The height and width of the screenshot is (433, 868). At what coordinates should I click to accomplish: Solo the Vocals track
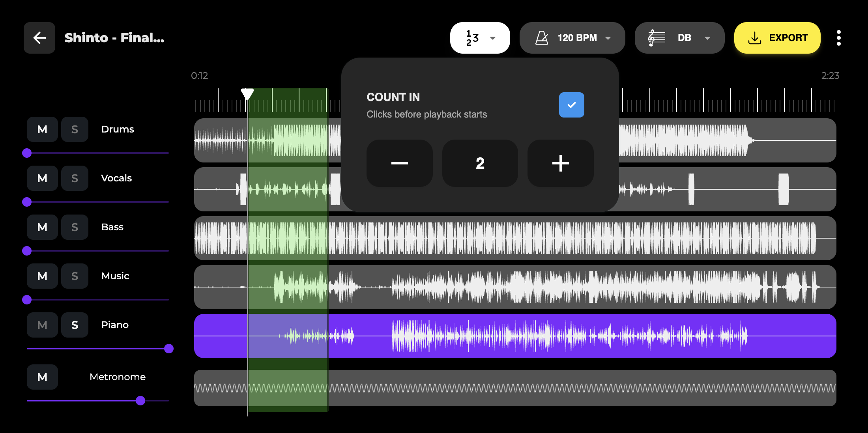pyautogui.click(x=75, y=178)
